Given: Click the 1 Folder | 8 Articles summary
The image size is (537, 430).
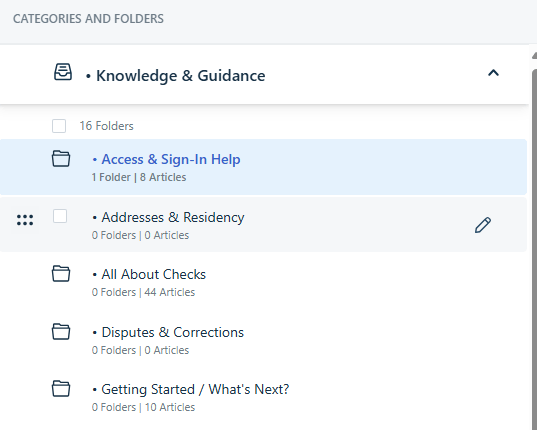Looking at the screenshot, I should pyautogui.click(x=139, y=177).
